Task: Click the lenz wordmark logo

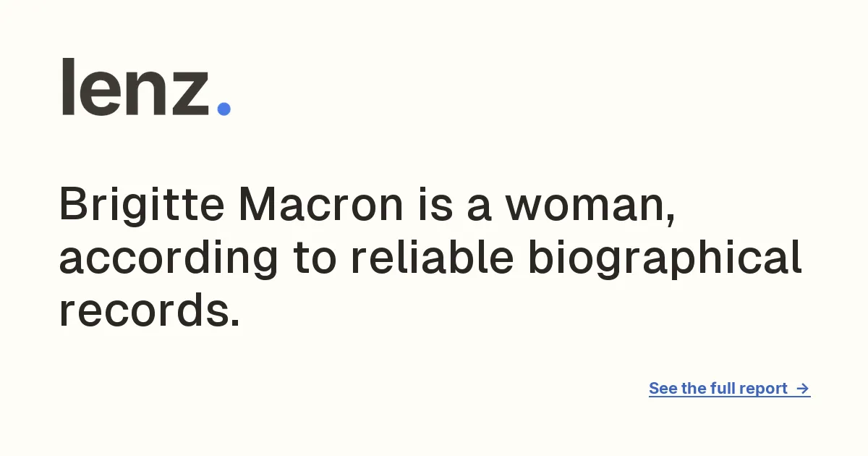Action: pos(146,87)
